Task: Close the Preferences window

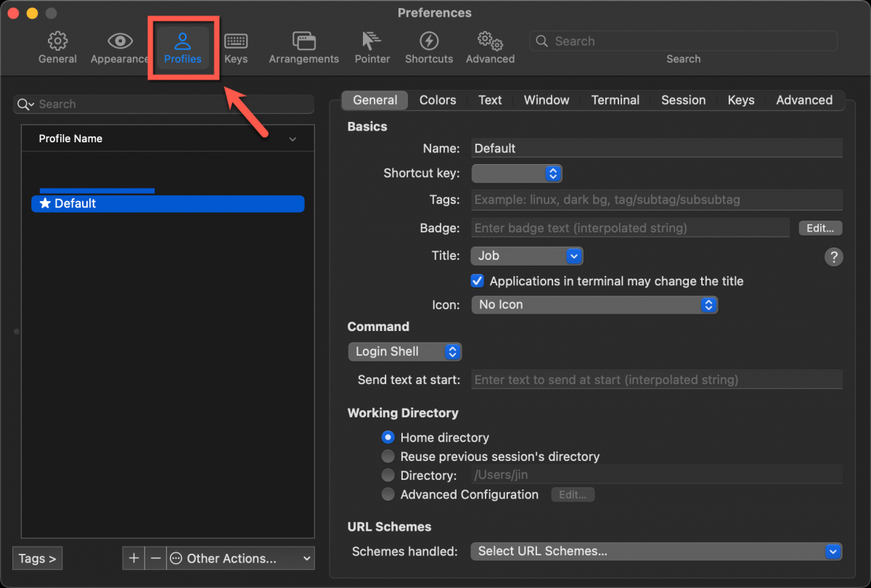Action: point(13,14)
